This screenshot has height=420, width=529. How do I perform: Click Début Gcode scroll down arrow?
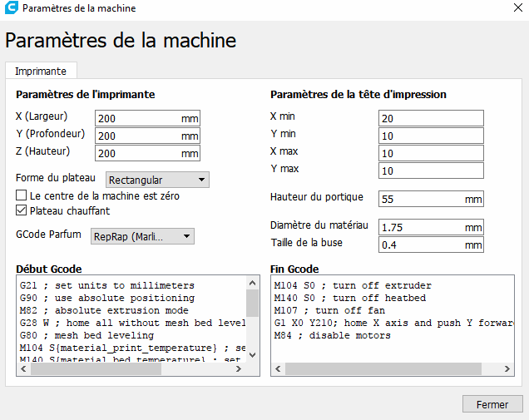pos(252,355)
